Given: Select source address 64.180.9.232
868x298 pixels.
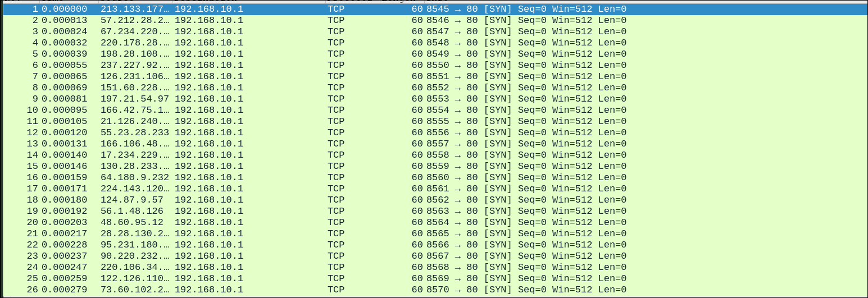Looking at the screenshot, I should 135,177.
